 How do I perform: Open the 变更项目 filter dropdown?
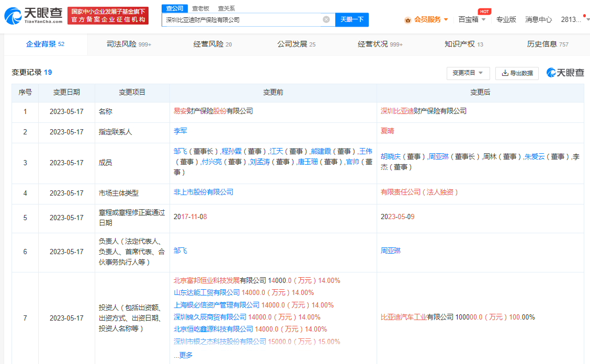pos(468,73)
